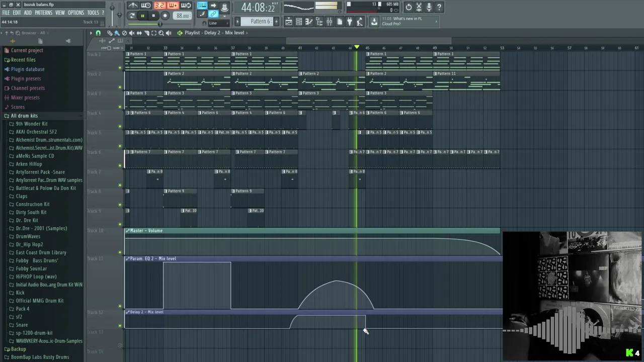This screenshot has height=362, width=644.
Task: Open the Browser via folder-tree toolbar icon
Action: [319, 22]
